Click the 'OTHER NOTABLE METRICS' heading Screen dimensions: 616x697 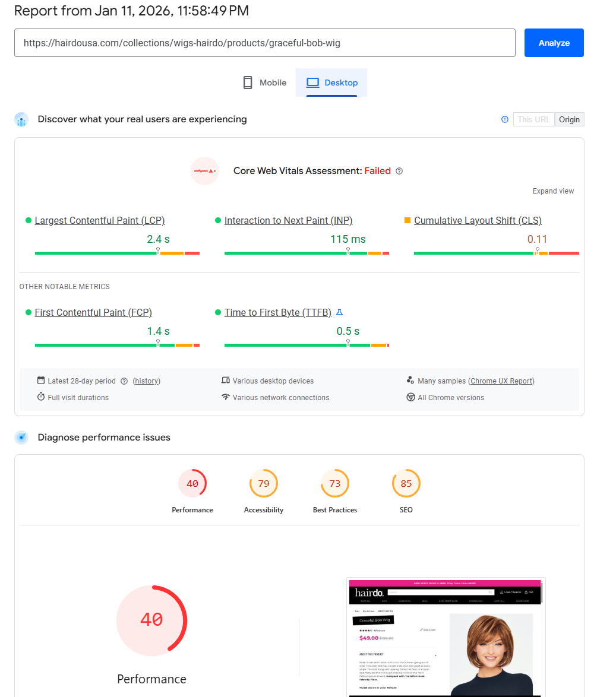pyautogui.click(x=65, y=287)
